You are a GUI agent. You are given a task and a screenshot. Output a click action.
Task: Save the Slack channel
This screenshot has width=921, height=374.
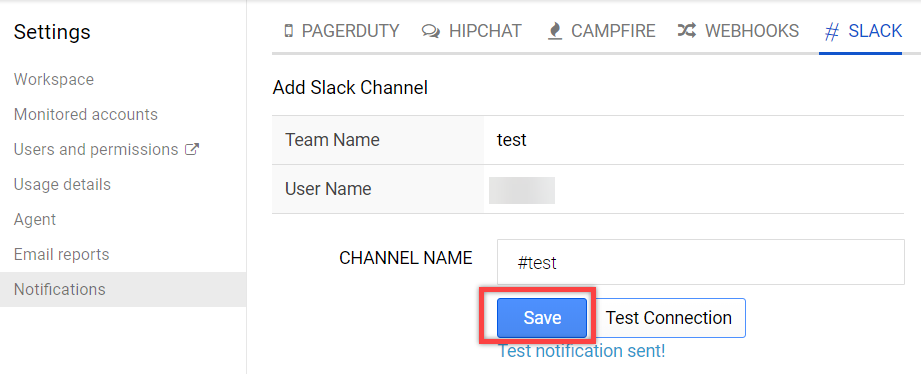coord(542,318)
